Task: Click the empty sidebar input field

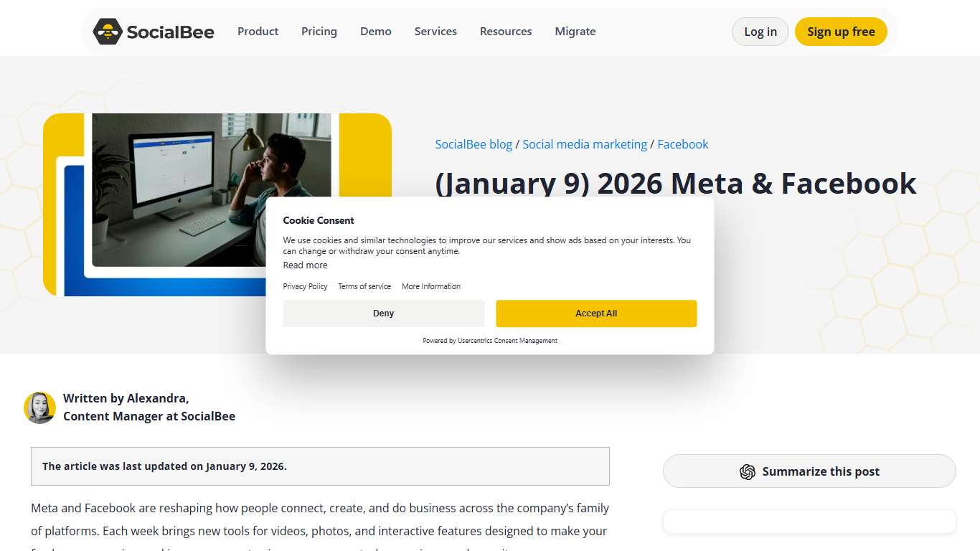Action: 809,522
